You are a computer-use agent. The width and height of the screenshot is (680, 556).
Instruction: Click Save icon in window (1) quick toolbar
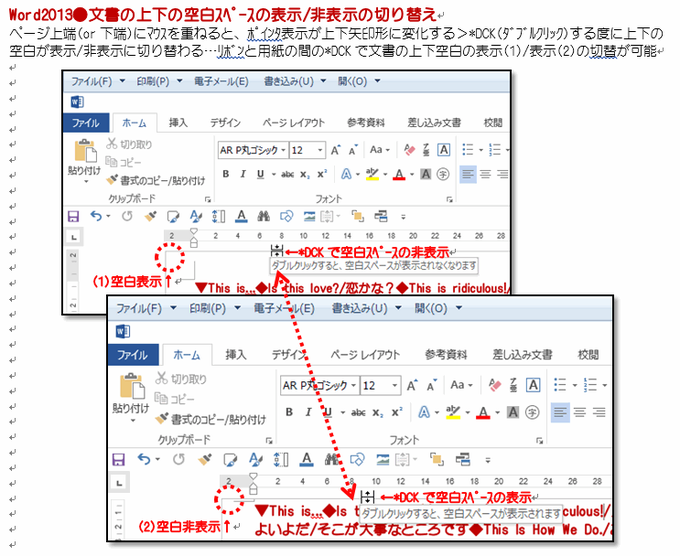coord(73,216)
